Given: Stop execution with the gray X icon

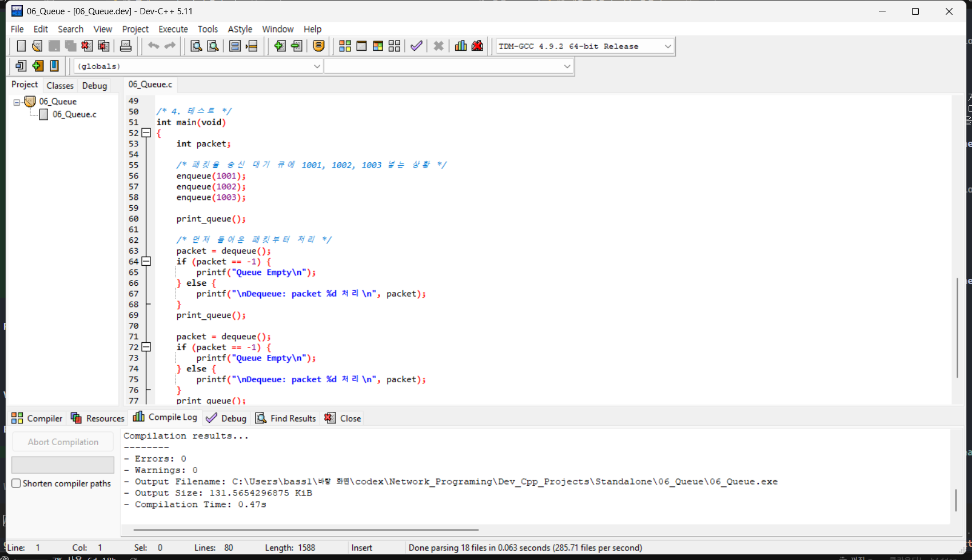Looking at the screenshot, I should (x=439, y=46).
